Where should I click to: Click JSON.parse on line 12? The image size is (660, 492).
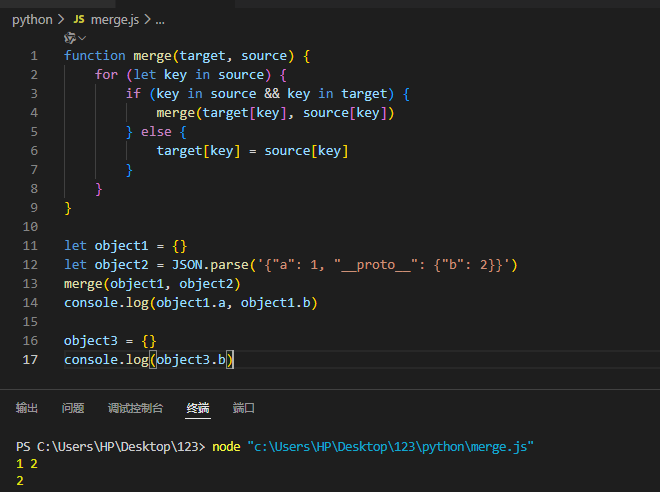[210, 265]
